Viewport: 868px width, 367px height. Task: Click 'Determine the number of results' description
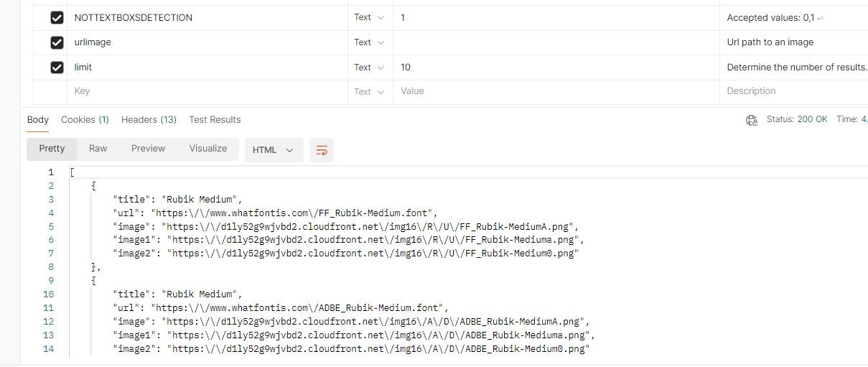tap(797, 67)
